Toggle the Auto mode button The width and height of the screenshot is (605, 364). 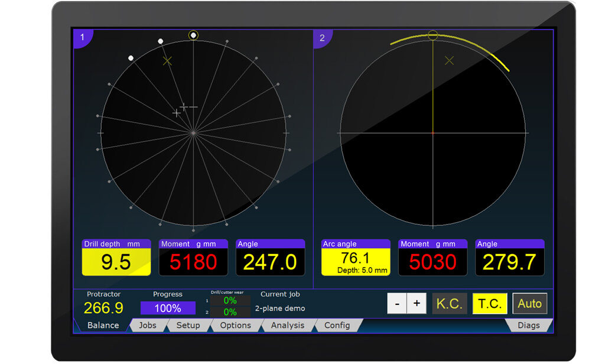tap(530, 303)
